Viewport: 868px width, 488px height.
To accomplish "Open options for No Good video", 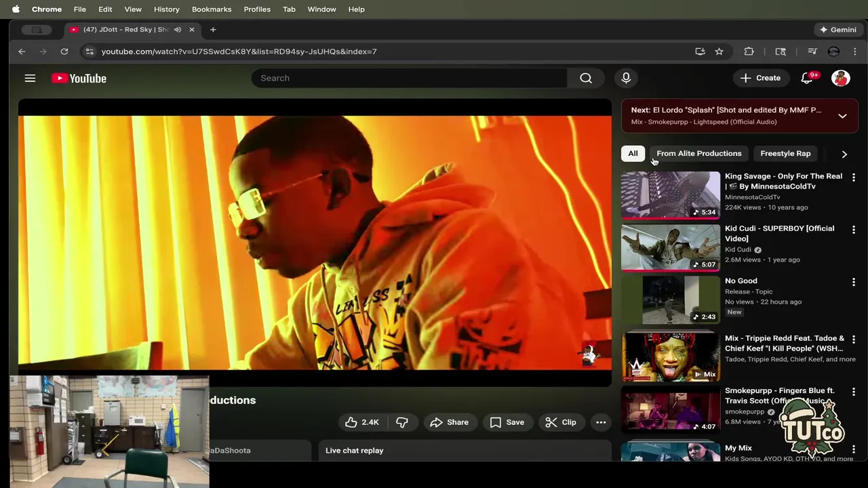I will [x=854, y=282].
